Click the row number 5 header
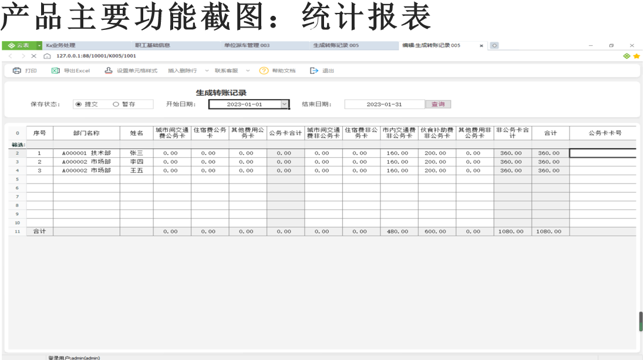 coord(17,179)
